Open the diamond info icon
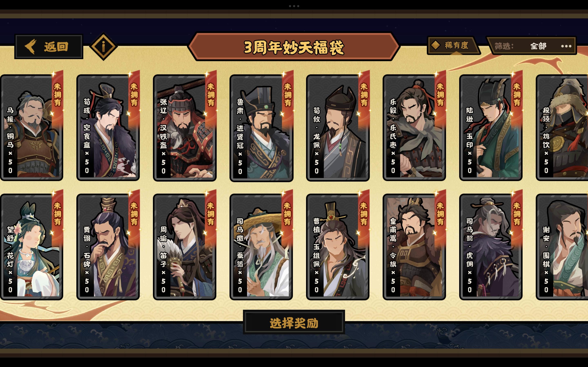 [x=104, y=46]
